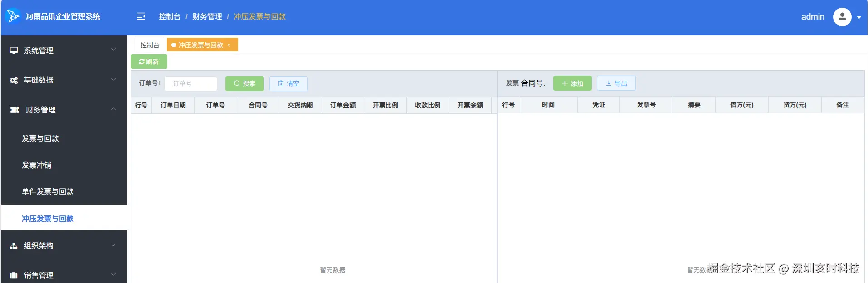
Task: Select the 冲压发票与回款 submenu item
Action: [64, 219]
